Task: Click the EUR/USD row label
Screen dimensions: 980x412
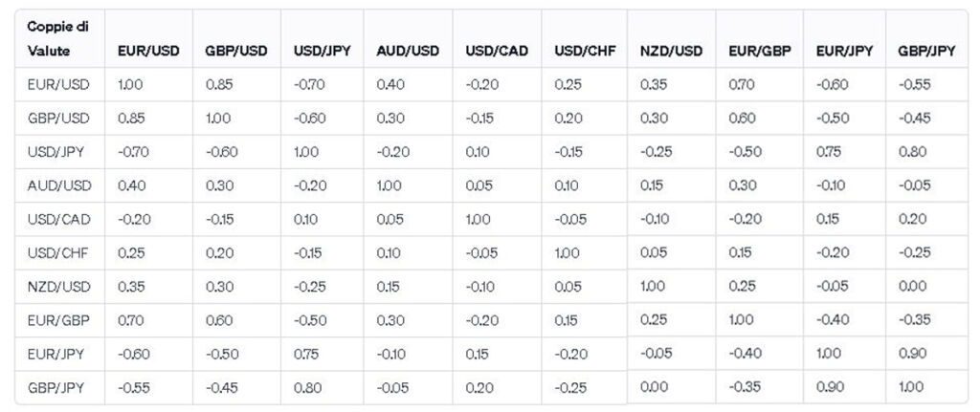Action: point(58,85)
